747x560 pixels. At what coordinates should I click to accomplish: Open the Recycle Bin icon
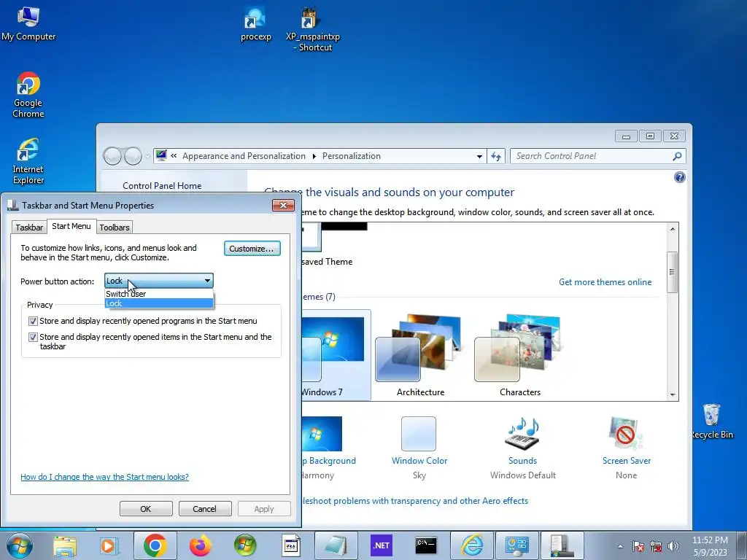[712, 421]
